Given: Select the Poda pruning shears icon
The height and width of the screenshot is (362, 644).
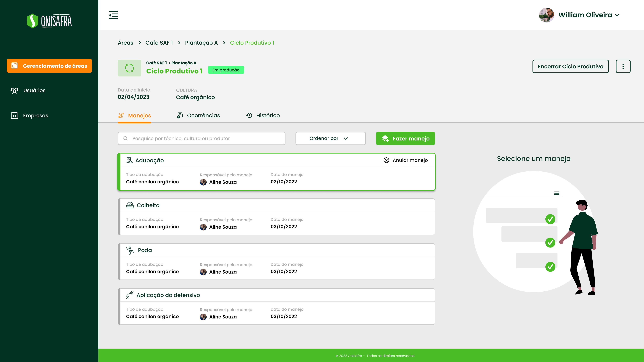Looking at the screenshot, I should [130, 250].
